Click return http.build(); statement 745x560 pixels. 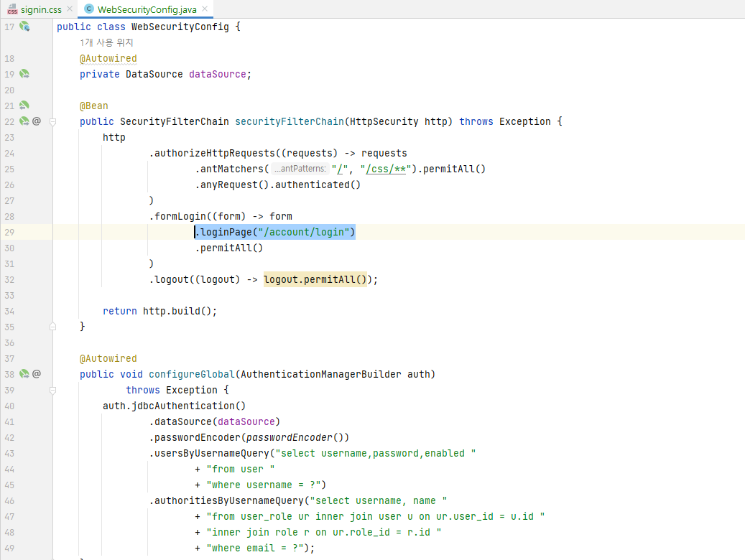(159, 311)
